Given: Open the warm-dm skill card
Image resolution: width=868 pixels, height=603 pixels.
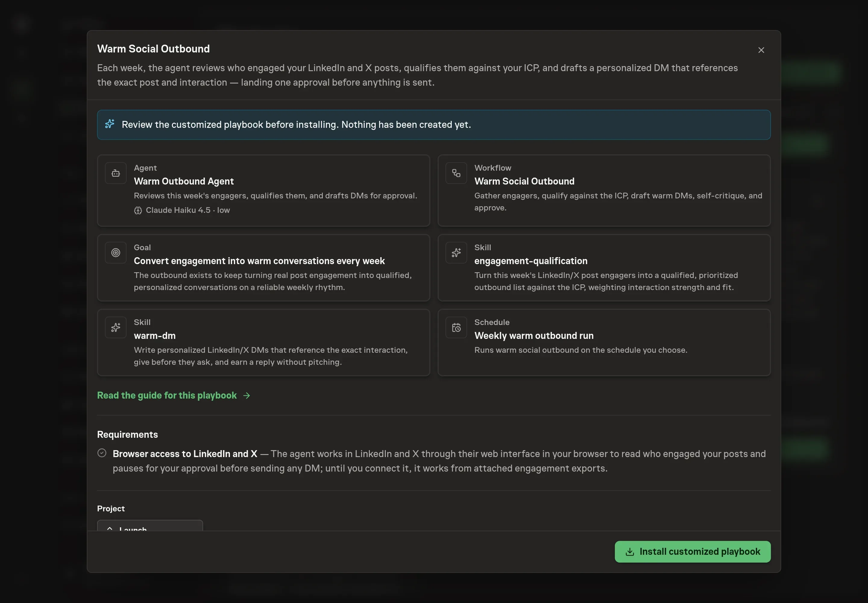Looking at the screenshot, I should (x=263, y=342).
